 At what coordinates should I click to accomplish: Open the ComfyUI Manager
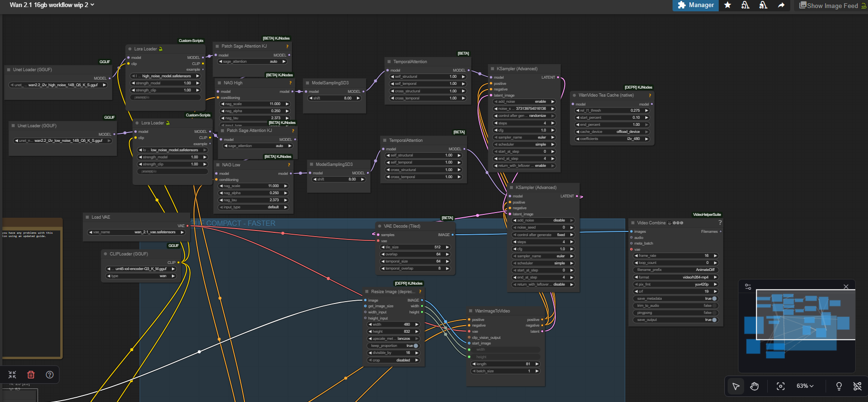(696, 5)
